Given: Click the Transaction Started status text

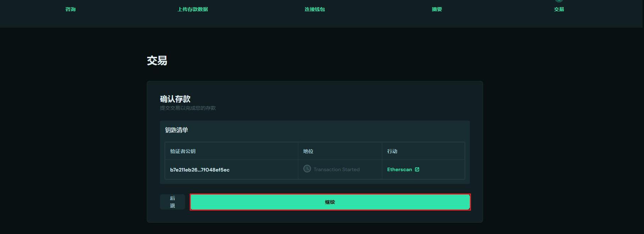Looking at the screenshot, I should (x=336, y=169).
